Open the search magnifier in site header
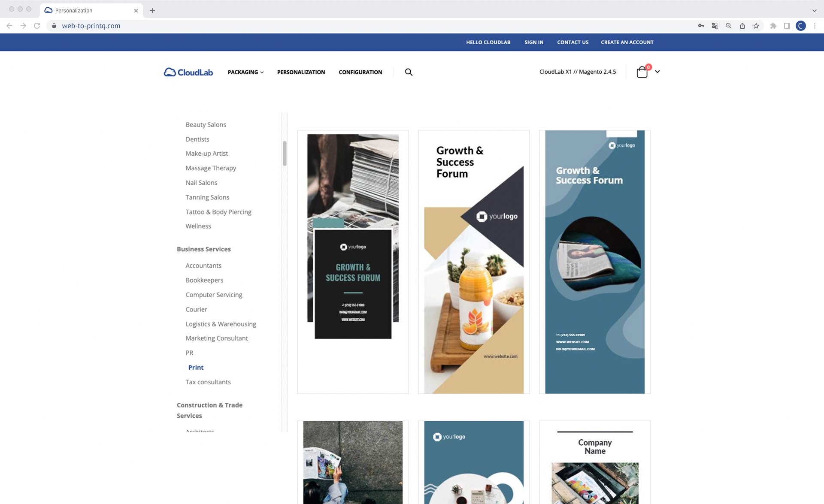Image resolution: width=824 pixels, height=504 pixels. coord(408,72)
